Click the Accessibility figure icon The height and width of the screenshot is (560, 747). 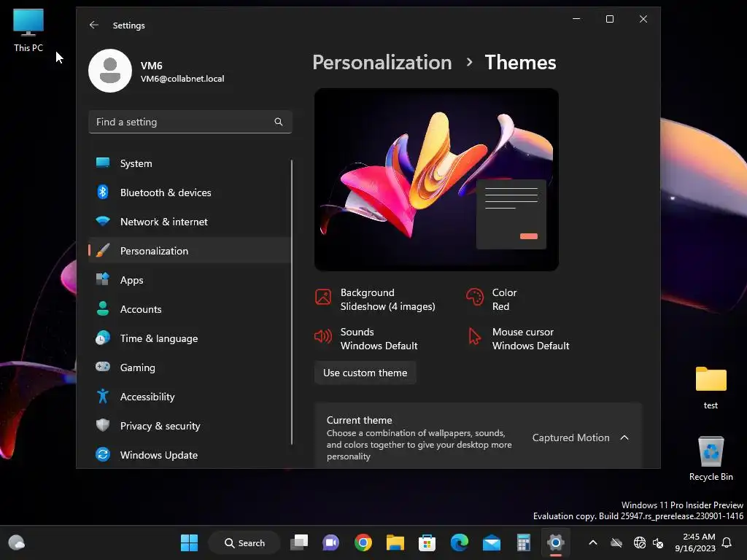(x=103, y=396)
